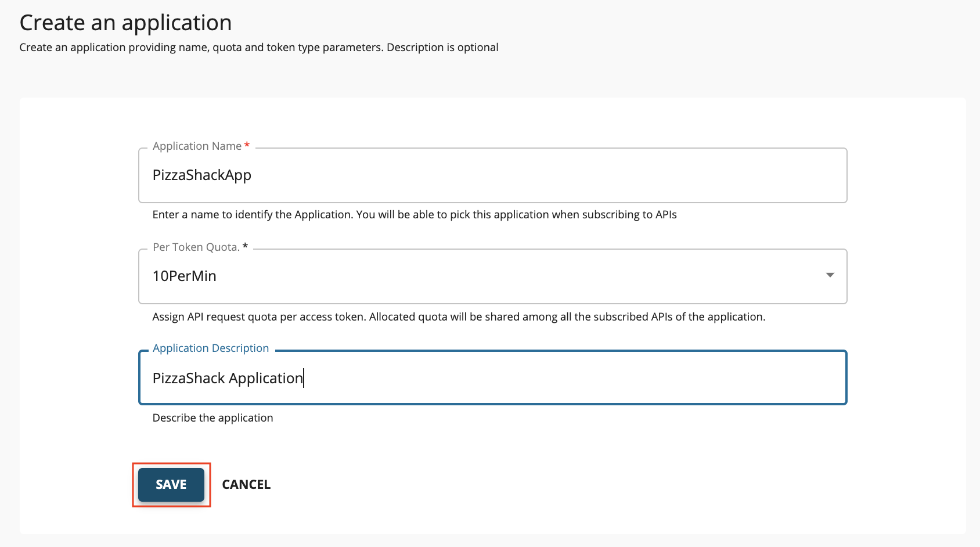Select the PizzaShackApp name text
Screen dimensions: 980x547
[x=201, y=175]
